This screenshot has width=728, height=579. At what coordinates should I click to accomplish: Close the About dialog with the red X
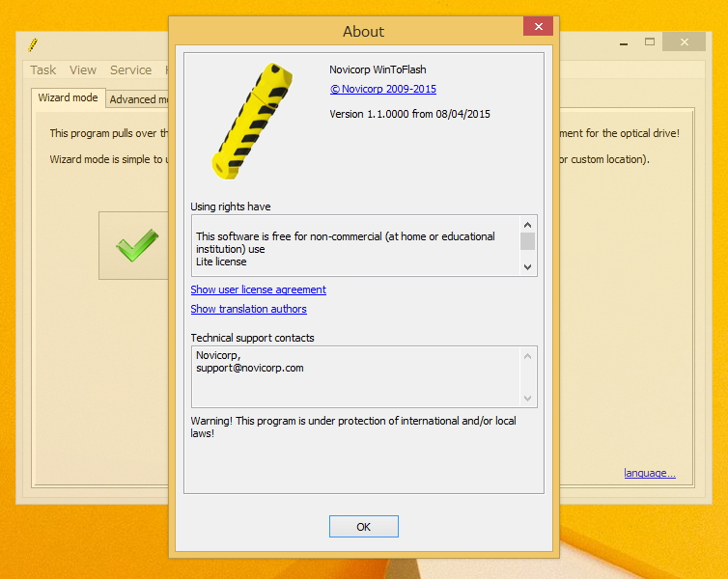[x=538, y=26]
